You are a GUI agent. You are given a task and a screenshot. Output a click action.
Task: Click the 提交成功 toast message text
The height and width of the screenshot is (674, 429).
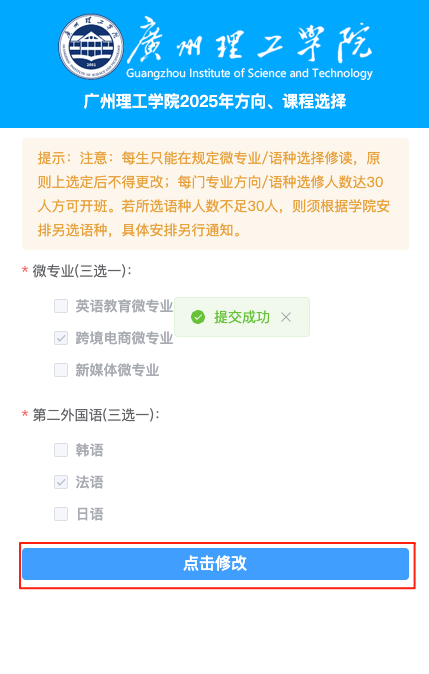[242, 317]
